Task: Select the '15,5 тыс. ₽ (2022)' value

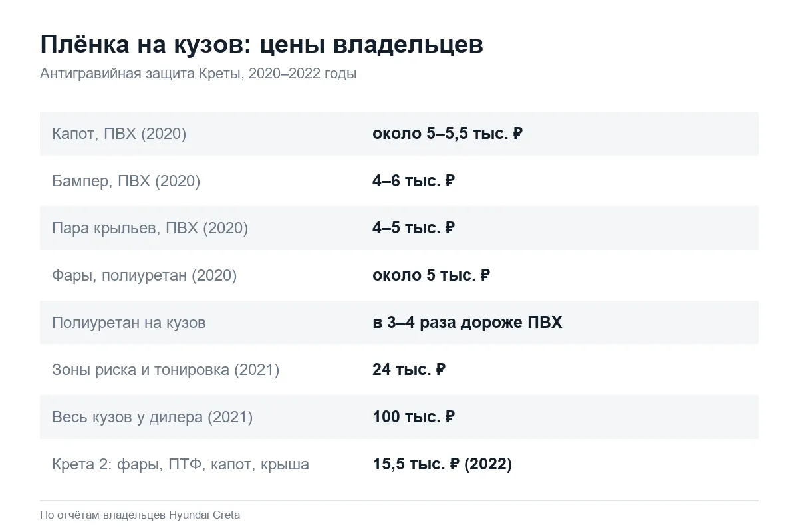Action: click(x=442, y=464)
